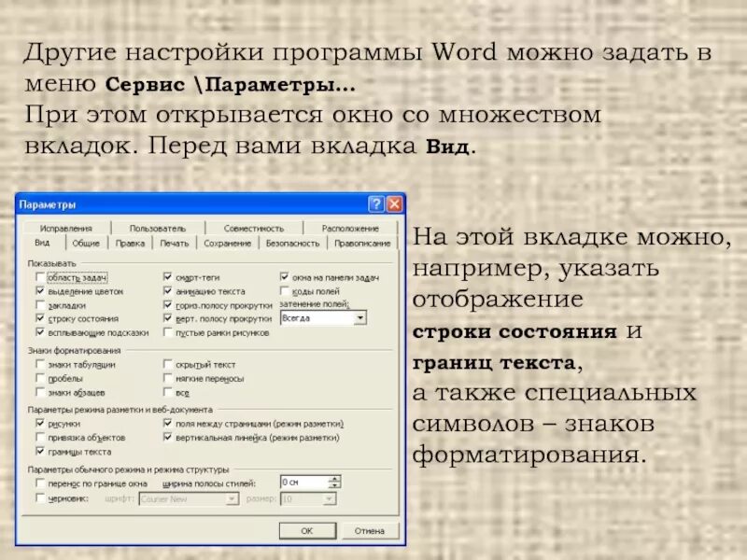Toggle строку состояния checkbox

pyautogui.click(x=40, y=318)
